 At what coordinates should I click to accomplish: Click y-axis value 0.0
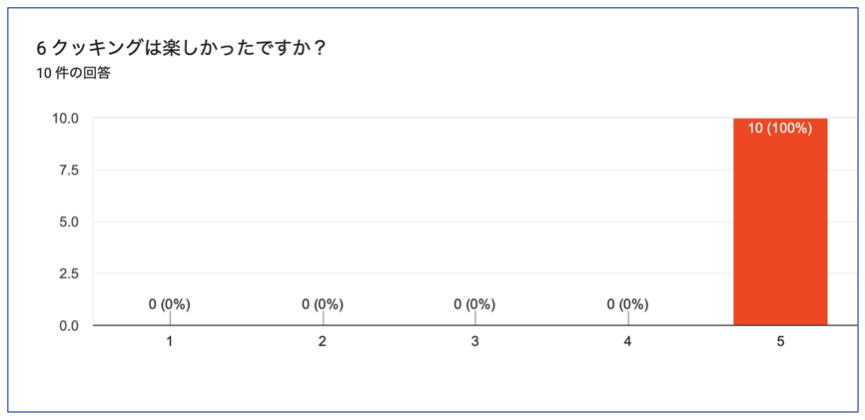click(70, 326)
